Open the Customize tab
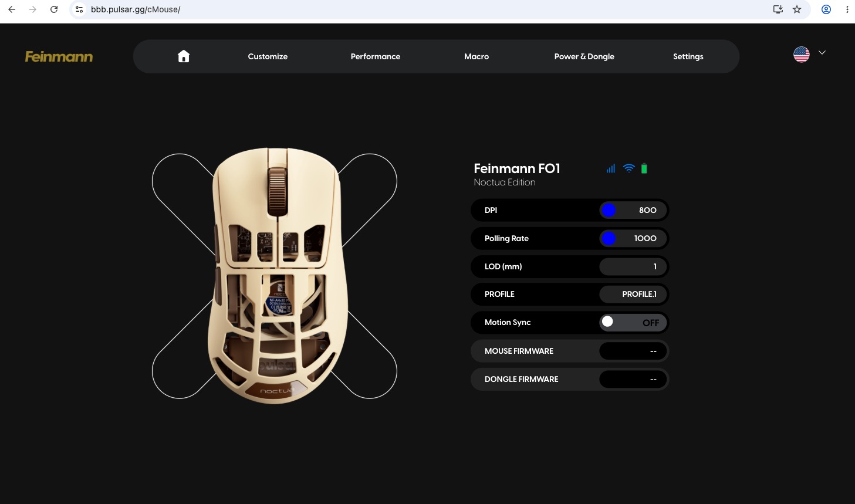Viewport: 855px width, 504px height. pyautogui.click(x=268, y=56)
